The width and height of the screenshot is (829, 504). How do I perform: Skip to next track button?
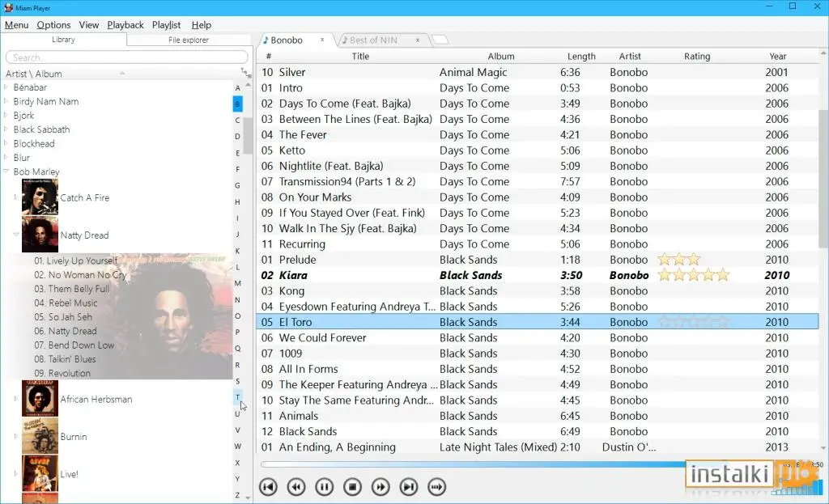(x=409, y=486)
